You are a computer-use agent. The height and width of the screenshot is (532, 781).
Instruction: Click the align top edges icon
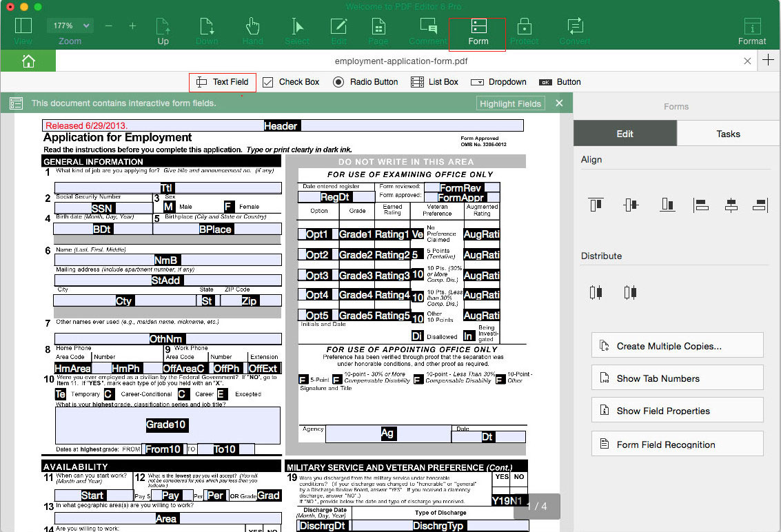click(596, 204)
